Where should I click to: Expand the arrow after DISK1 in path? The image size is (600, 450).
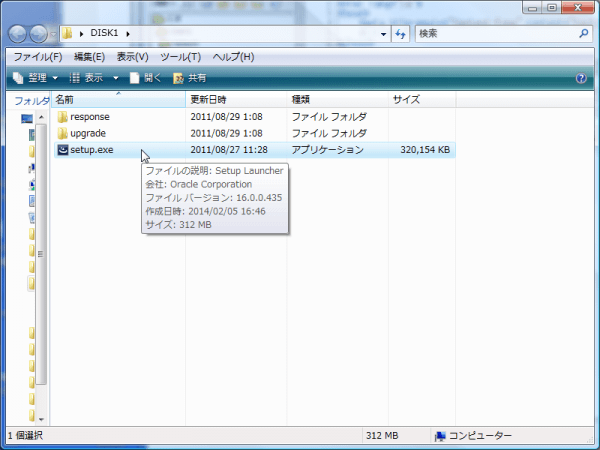tap(128, 34)
